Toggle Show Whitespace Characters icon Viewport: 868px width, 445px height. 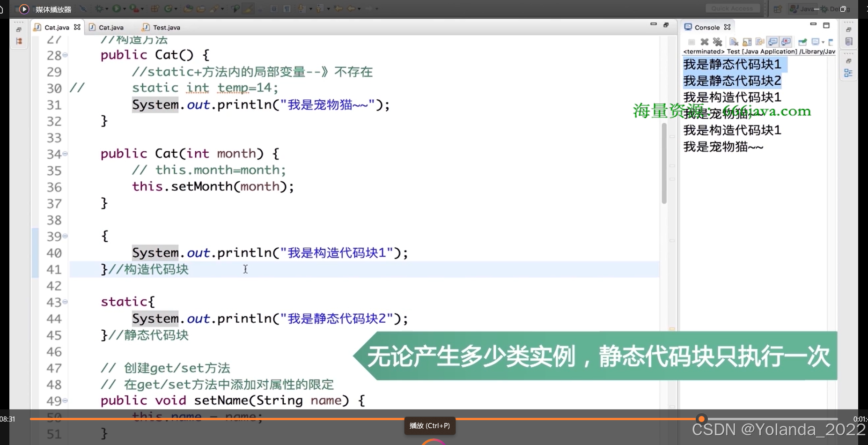pyautogui.click(x=287, y=8)
